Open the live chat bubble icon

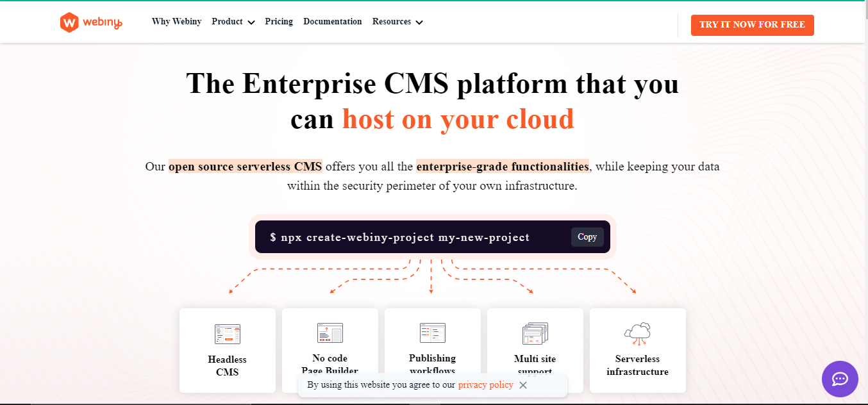[x=840, y=379]
